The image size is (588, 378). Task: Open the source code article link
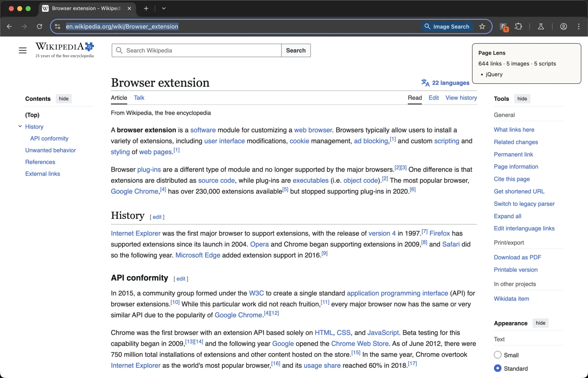point(216,180)
